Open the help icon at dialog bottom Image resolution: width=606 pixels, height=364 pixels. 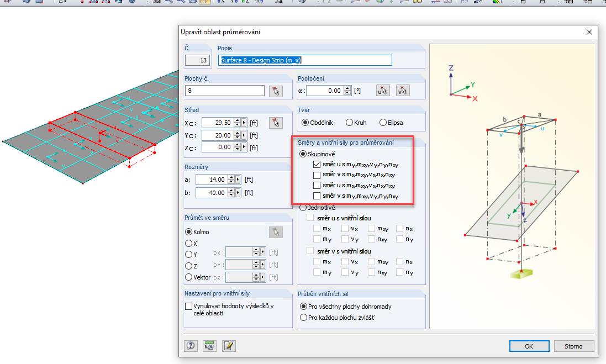click(191, 346)
